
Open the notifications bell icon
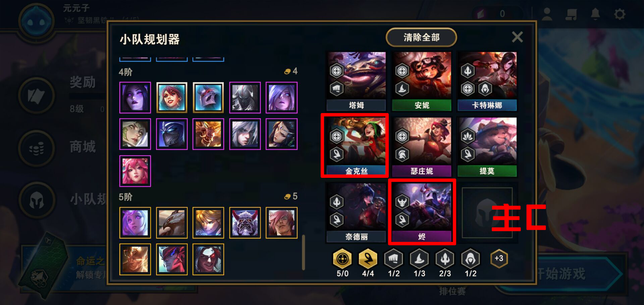click(595, 14)
